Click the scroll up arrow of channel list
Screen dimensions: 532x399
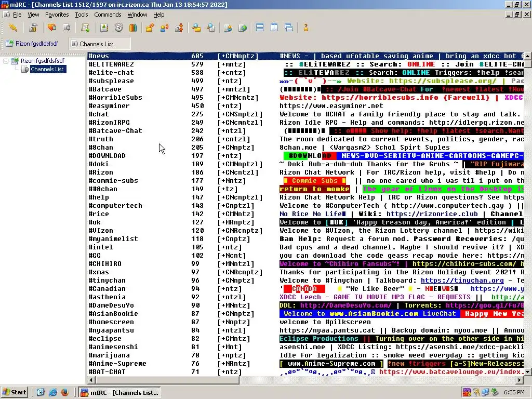point(528,56)
